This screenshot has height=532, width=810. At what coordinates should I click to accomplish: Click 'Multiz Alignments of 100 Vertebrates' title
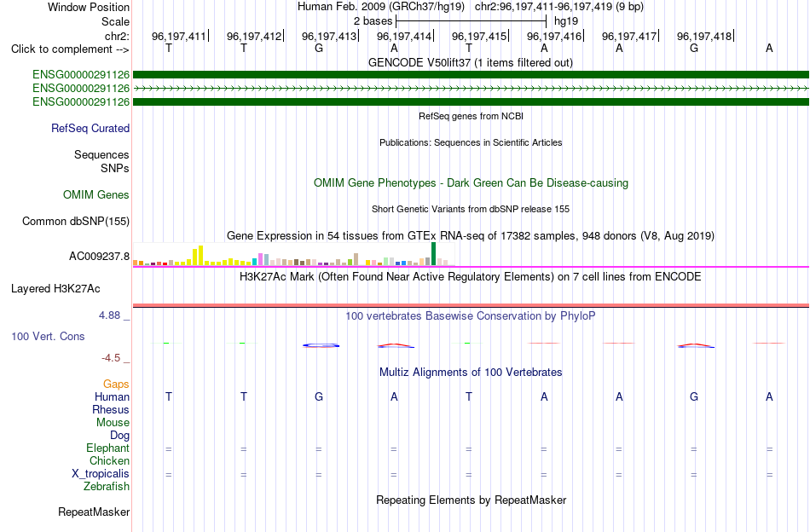click(x=471, y=373)
